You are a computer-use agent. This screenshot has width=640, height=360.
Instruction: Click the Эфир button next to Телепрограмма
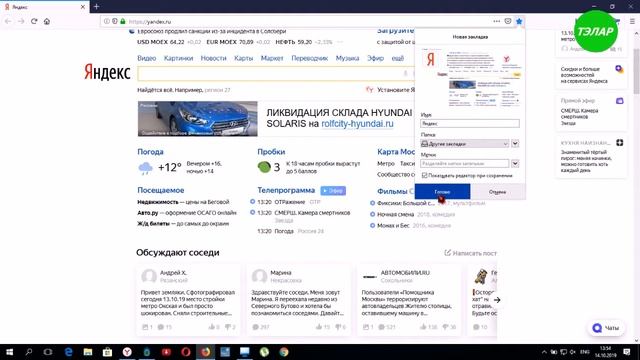pos(333,191)
